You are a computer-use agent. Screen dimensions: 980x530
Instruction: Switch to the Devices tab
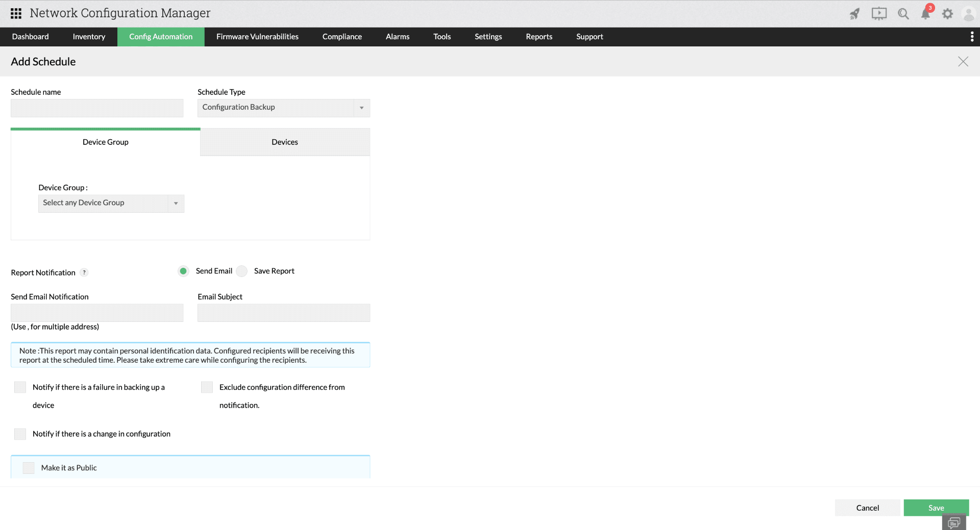pyautogui.click(x=285, y=142)
